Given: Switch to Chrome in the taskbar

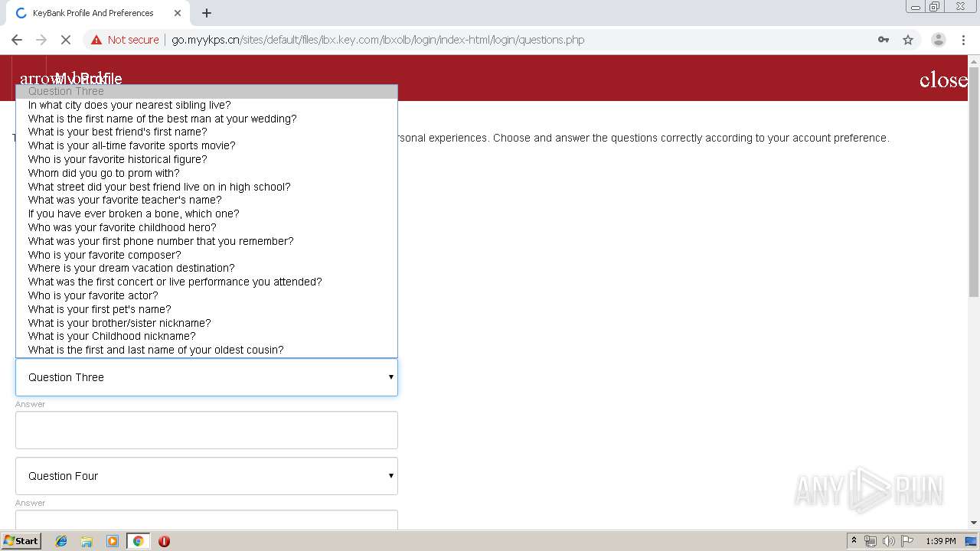Looking at the screenshot, I should [x=138, y=541].
